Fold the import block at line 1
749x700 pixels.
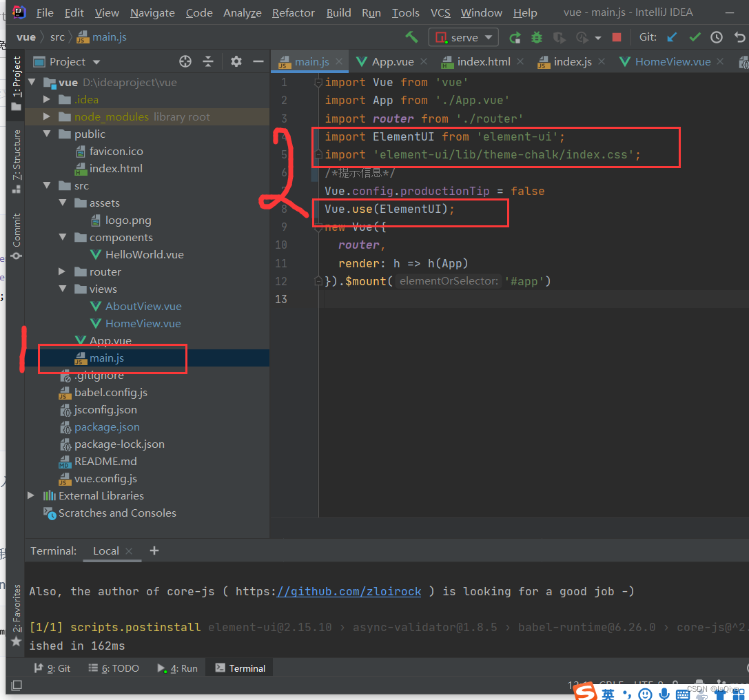(318, 83)
